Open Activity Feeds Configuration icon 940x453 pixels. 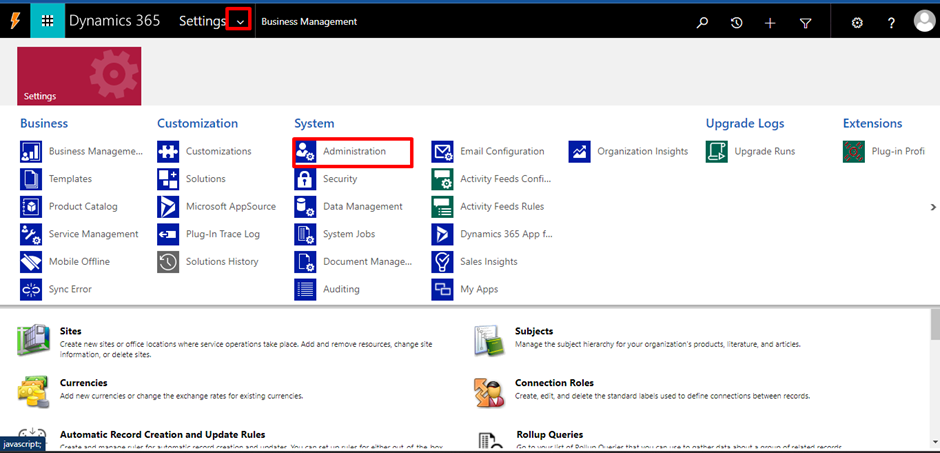pyautogui.click(x=442, y=179)
